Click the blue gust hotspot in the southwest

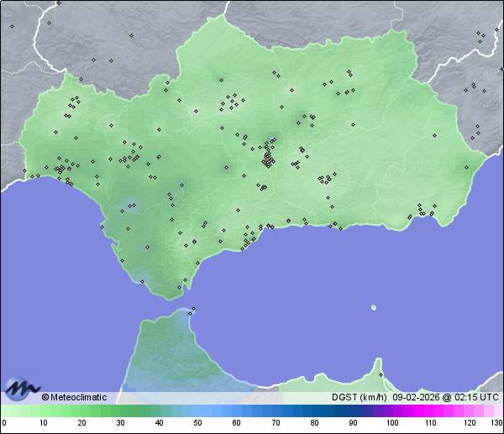130,204
